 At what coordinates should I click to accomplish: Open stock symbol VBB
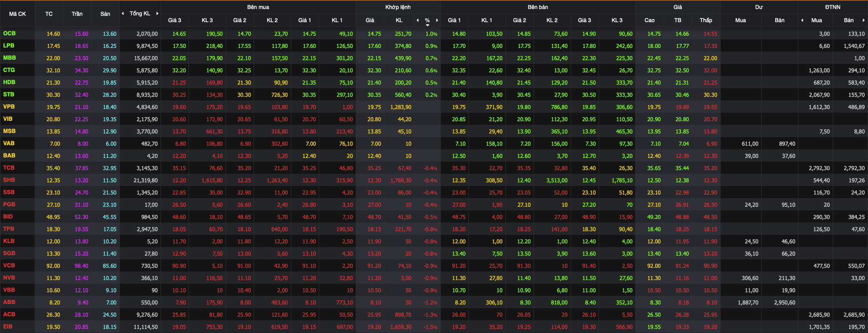click(x=9, y=290)
